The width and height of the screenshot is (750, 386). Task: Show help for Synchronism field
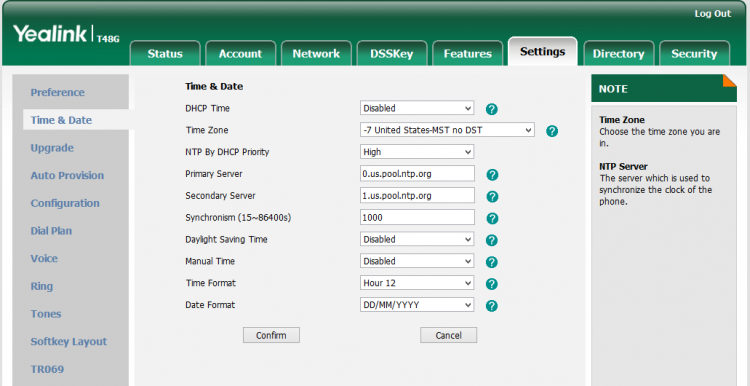pos(492,219)
